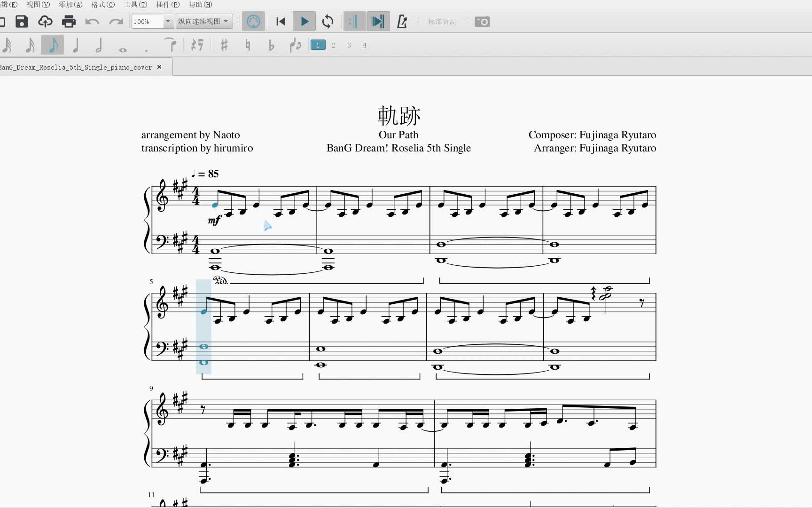Toggle pan score during playback
Screen dimensions: 812x508
pyautogui.click(x=378, y=22)
